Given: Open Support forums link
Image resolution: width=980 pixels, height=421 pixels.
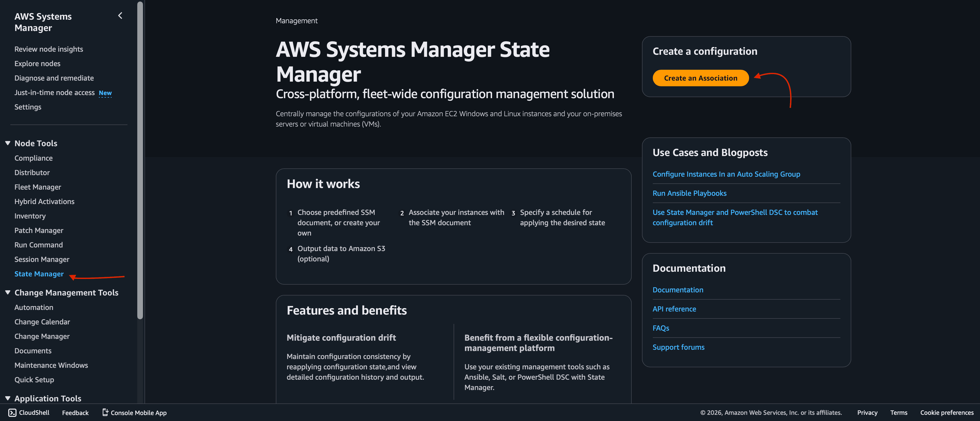Looking at the screenshot, I should [x=678, y=347].
